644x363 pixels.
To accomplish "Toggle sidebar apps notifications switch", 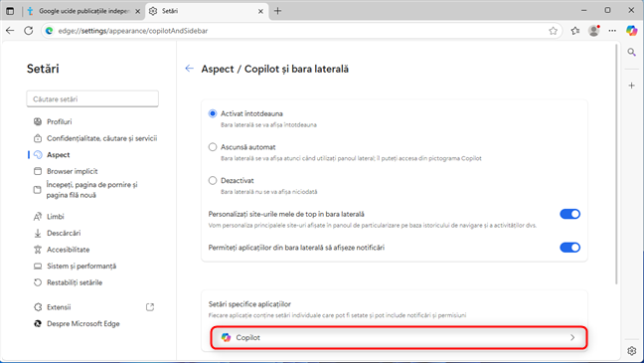I will tap(570, 248).
